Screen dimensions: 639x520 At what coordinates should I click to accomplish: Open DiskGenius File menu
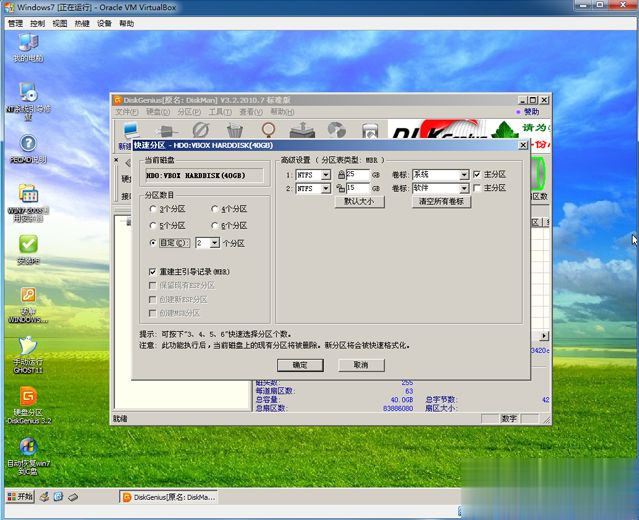pos(126,112)
